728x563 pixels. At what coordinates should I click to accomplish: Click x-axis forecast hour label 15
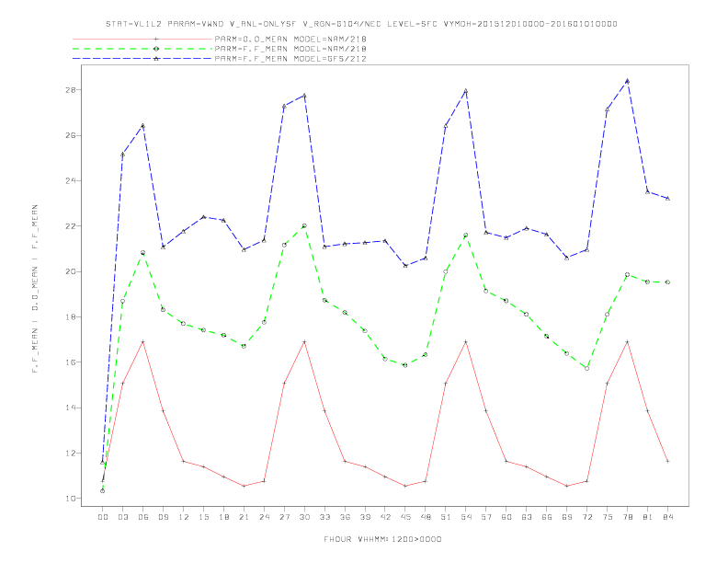tap(203, 517)
